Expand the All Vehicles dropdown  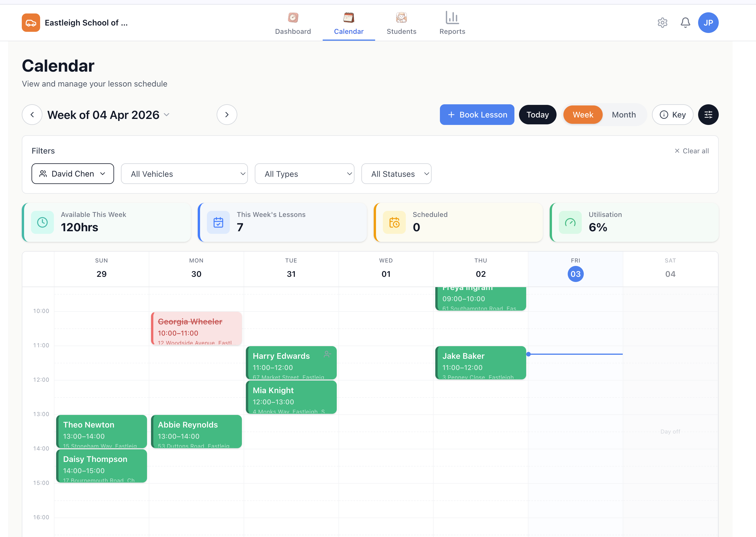pos(184,174)
